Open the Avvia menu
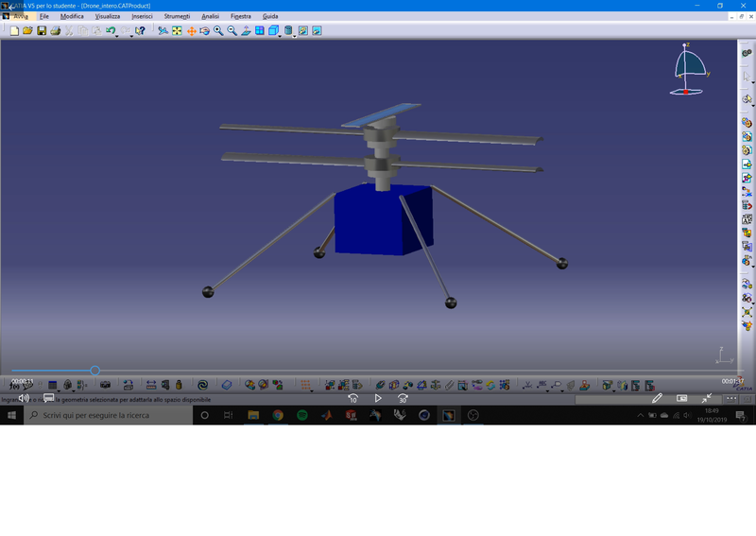The width and height of the screenshot is (756, 536). pos(20,16)
